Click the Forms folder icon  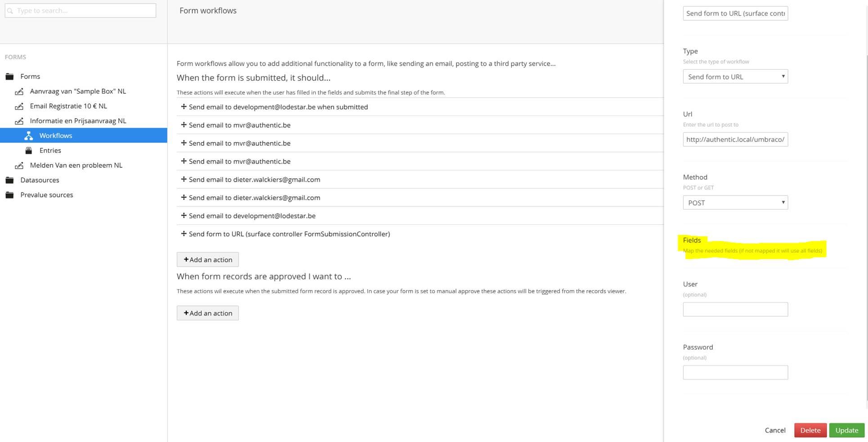9,76
